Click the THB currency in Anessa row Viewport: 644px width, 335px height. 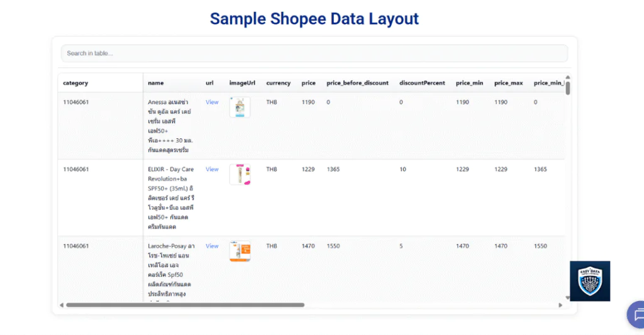[272, 102]
